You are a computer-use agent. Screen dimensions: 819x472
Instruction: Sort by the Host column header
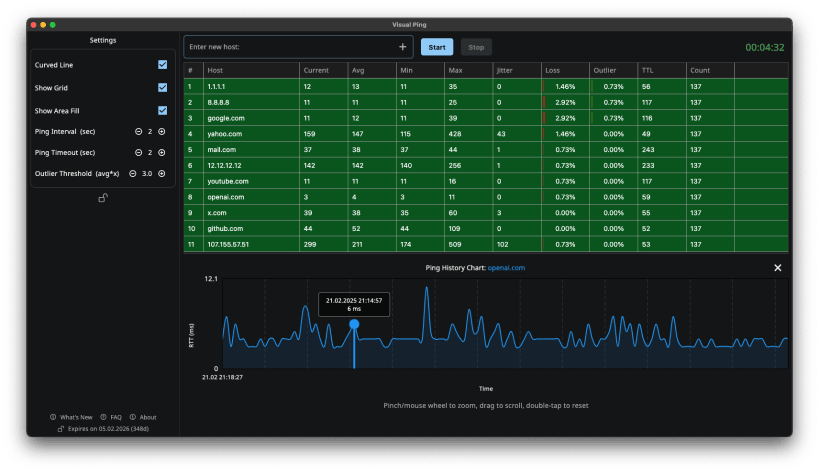pyautogui.click(x=251, y=70)
